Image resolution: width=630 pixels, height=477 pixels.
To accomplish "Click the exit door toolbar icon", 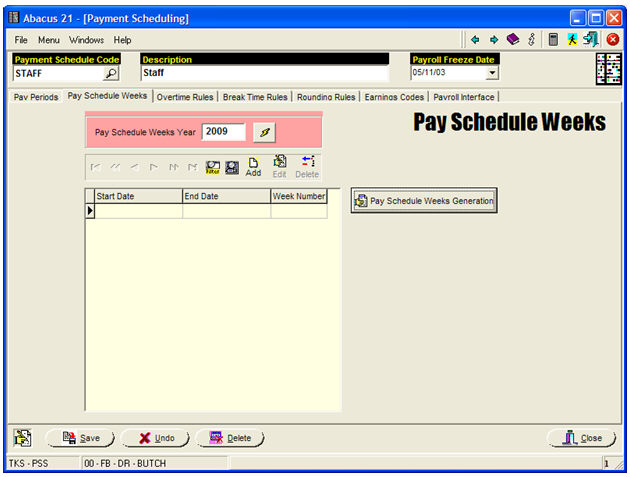I will (591, 40).
